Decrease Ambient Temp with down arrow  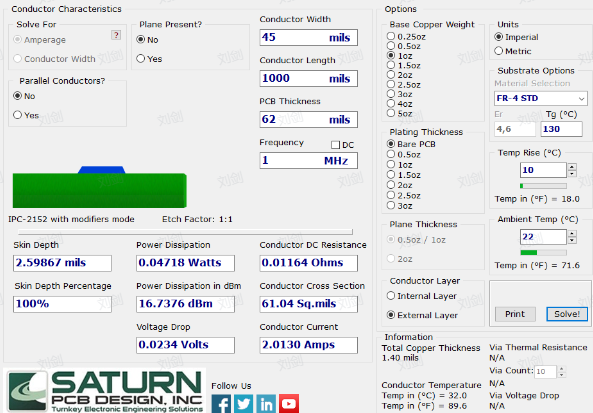pos(572,240)
